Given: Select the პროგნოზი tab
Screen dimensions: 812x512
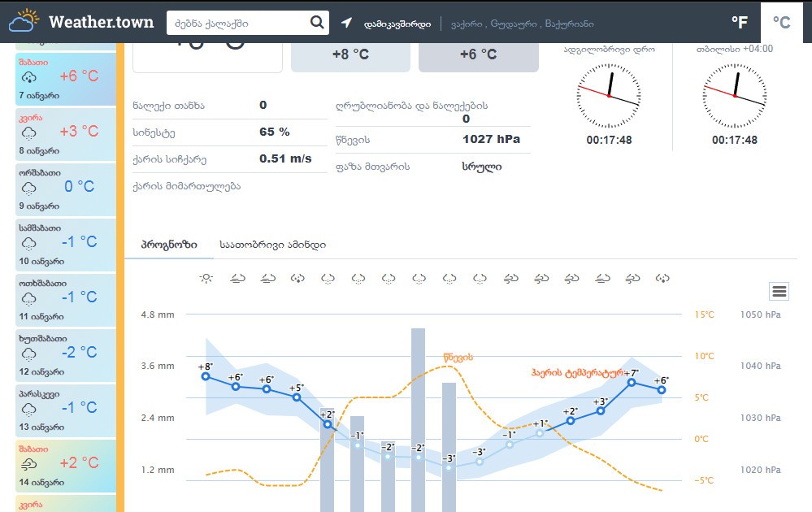Looking at the screenshot, I should [169, 245].
